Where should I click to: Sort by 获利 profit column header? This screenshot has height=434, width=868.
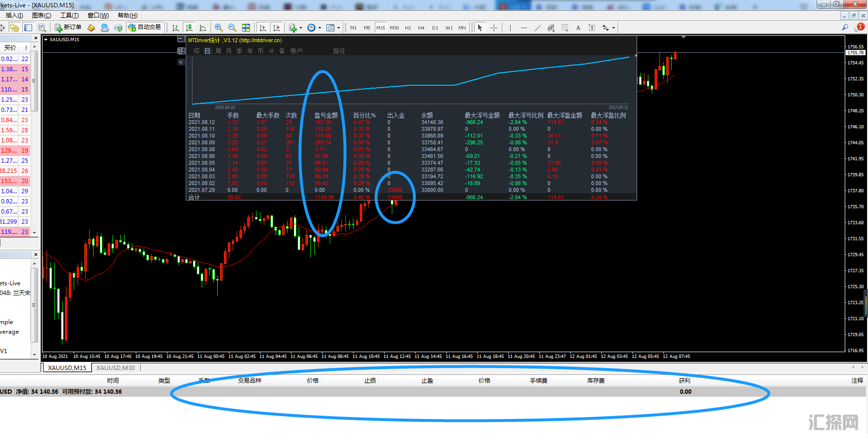684,381
